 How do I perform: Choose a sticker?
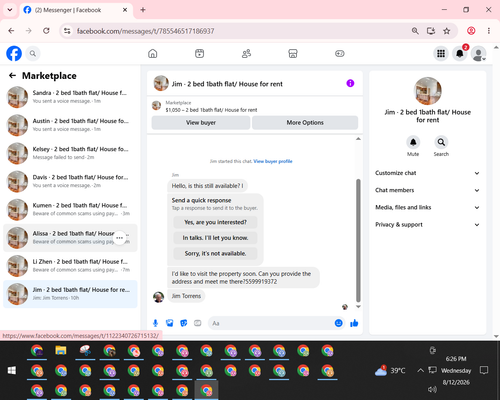184,323
